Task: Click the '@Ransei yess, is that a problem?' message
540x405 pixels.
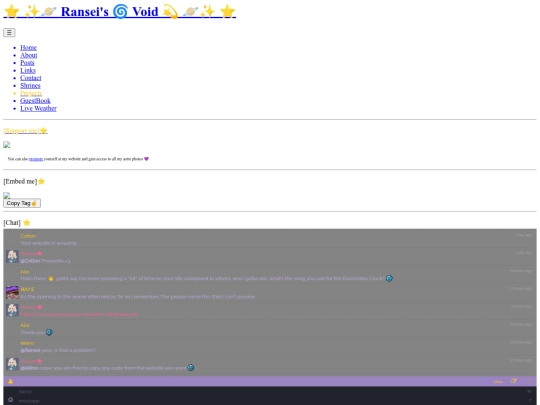Action: 58,350
